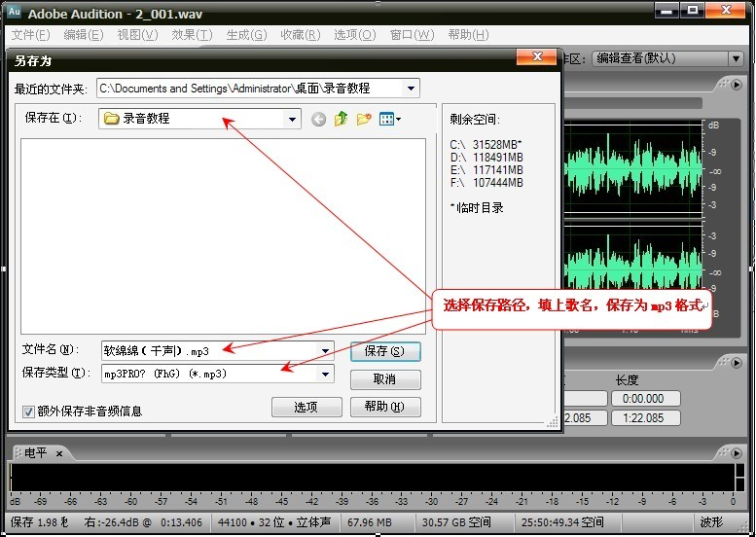756x537 pixels.
Task: Click the E:\ 117141MB free space entry
Action: 486,169
